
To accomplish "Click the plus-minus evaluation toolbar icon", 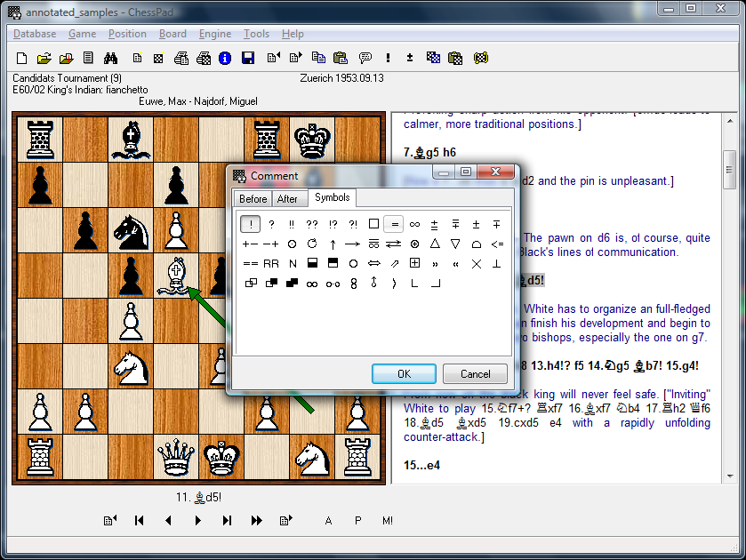I will coord(410,59).
